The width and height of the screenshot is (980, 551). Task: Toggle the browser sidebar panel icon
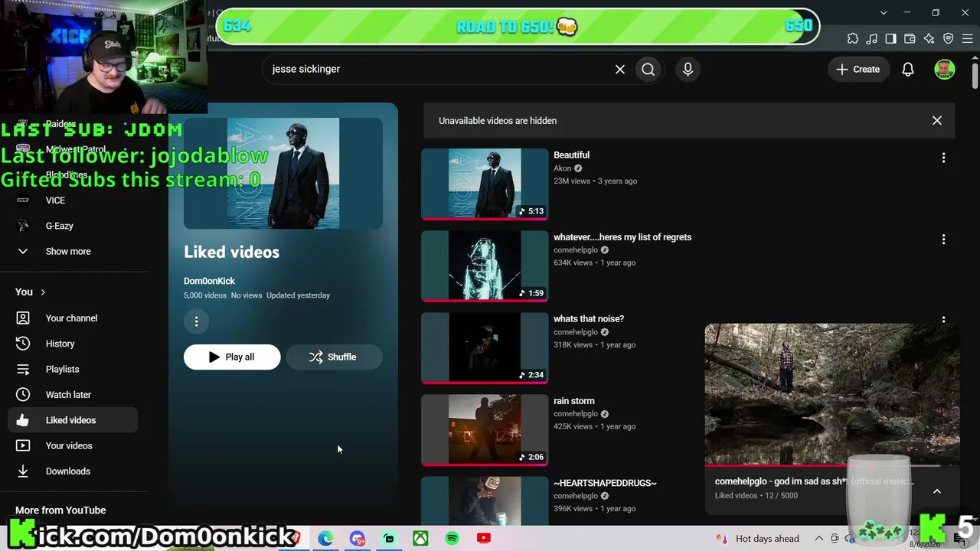point(891,38)
